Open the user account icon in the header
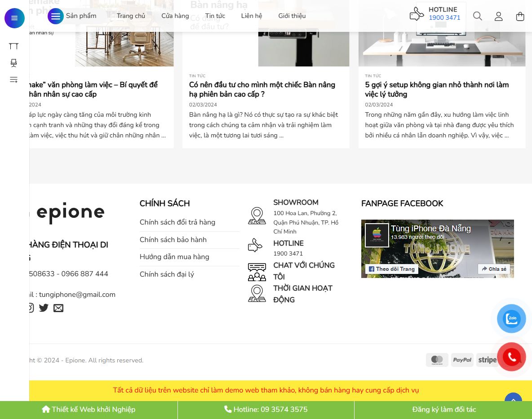This screenshot has height=419, width=532. (x=499, y=16)
